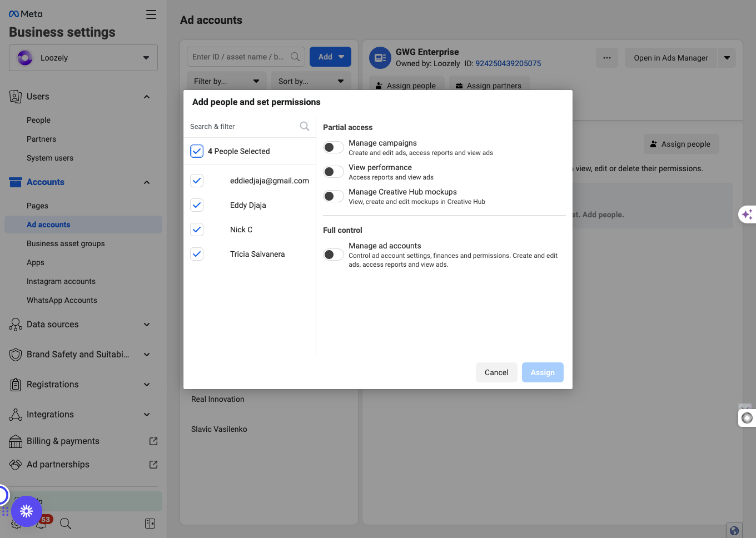Image resolution: width=756 pixels, height=538 pixels.
Task: Open Business asset groups in sidebar
Action: tap(66, 243)
